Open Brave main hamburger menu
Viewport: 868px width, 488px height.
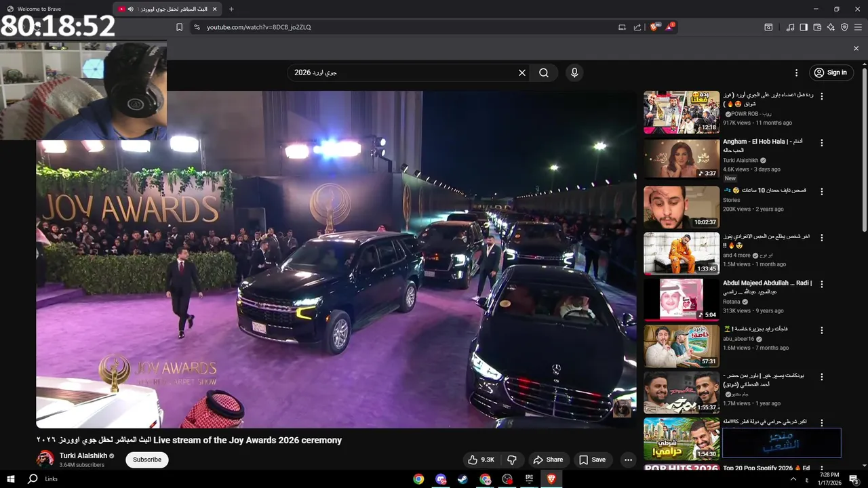click(858, 27)
